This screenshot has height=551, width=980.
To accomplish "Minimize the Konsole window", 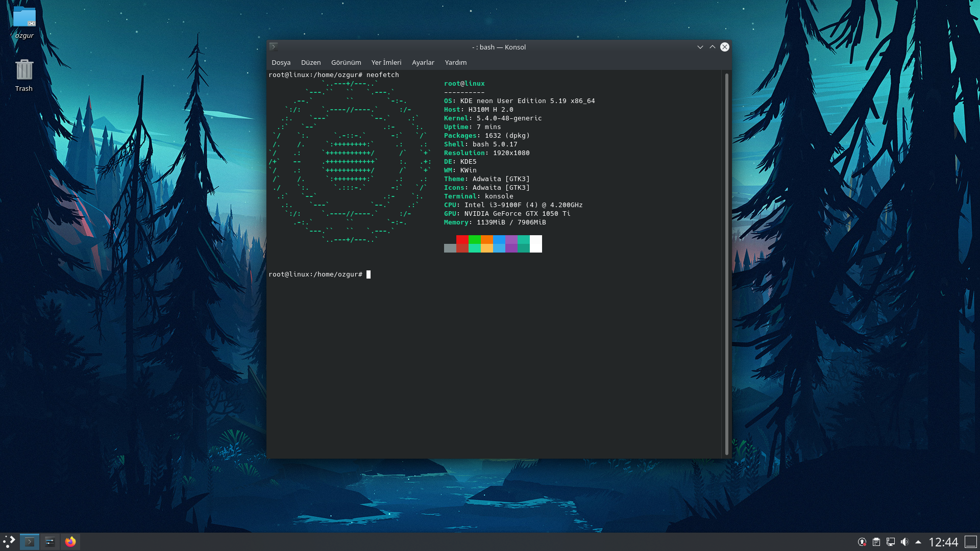I will point(700,47).
